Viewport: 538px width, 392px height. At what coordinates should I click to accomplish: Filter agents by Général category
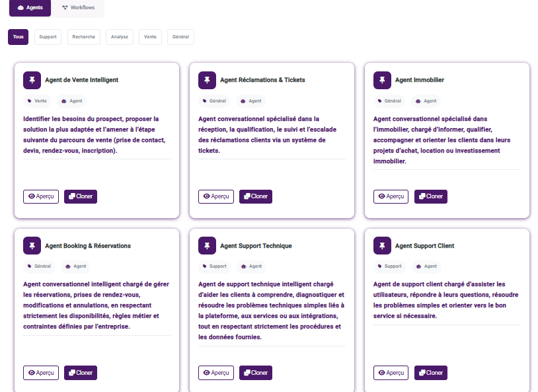pos(180,37)
